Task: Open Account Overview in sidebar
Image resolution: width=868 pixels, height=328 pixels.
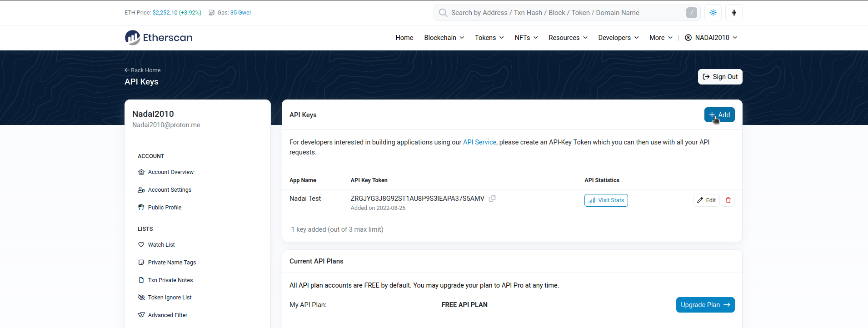Action: (166, 172)
